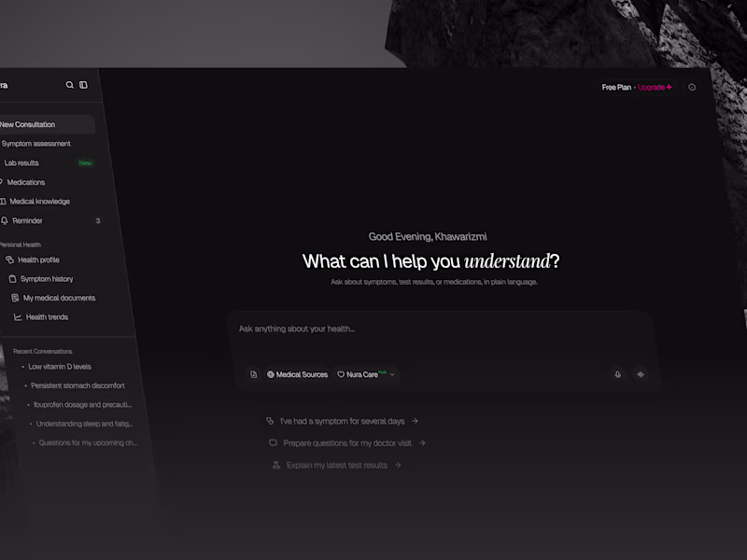
Task: Click the Health profile icon
Action: (x=9, y=259)
